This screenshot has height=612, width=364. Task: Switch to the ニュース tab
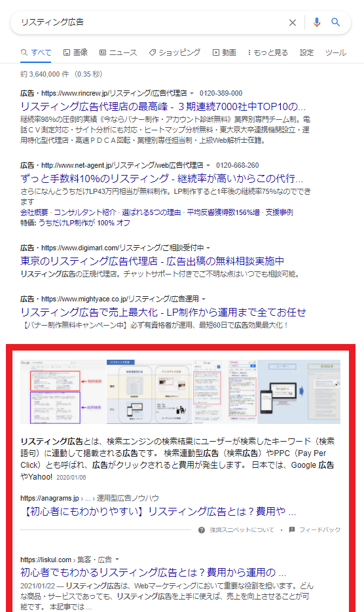tap(118, 52)
